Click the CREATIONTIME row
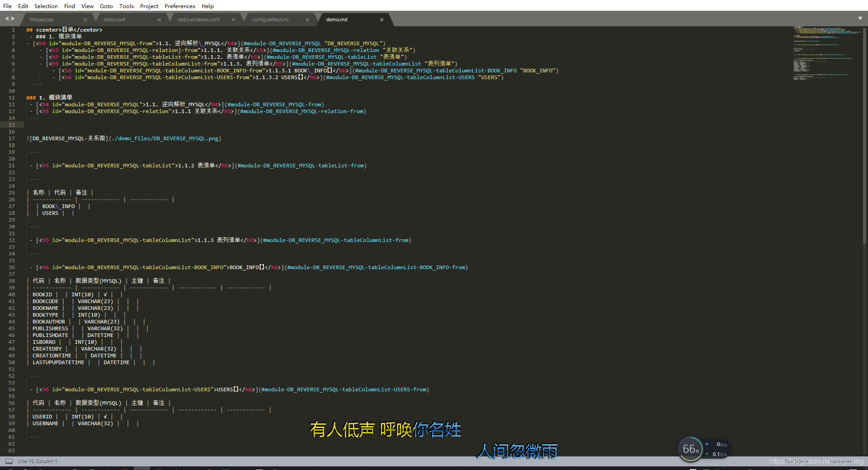The image size is (868, 470). [85, 356]
